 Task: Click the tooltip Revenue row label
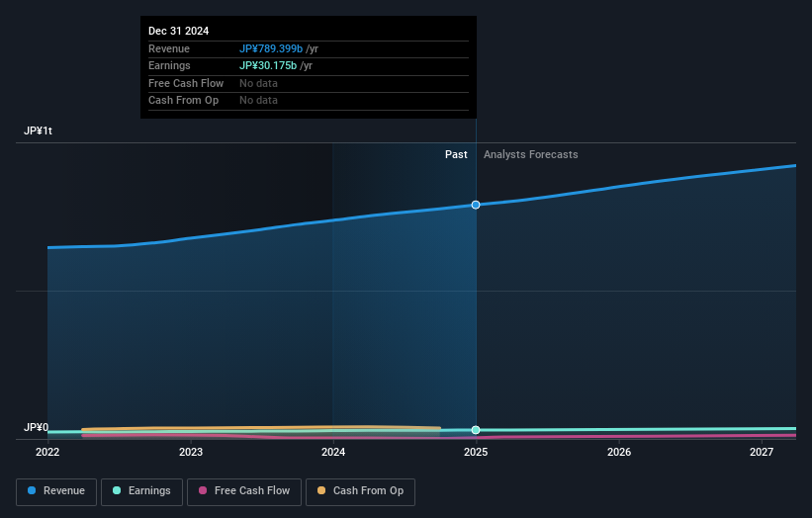(169, 48)
